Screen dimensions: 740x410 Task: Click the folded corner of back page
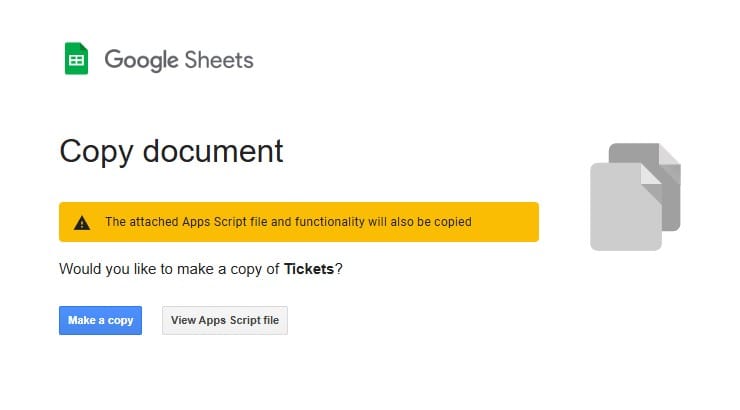(670, 154)
